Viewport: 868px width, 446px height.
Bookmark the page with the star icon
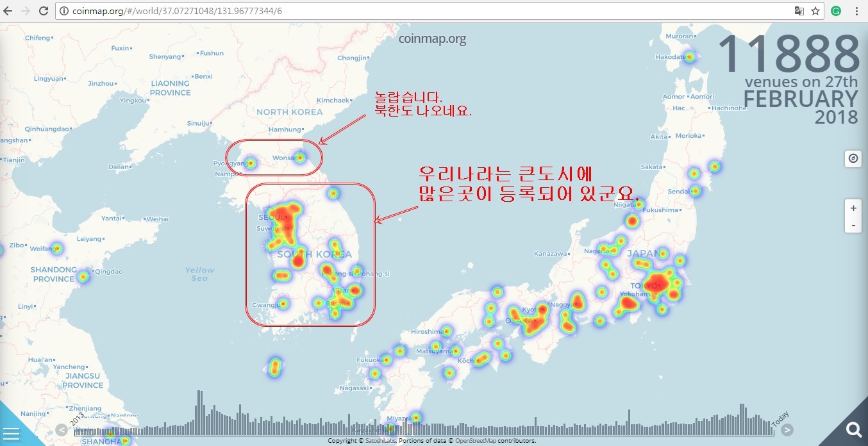(x=817, y=10)
